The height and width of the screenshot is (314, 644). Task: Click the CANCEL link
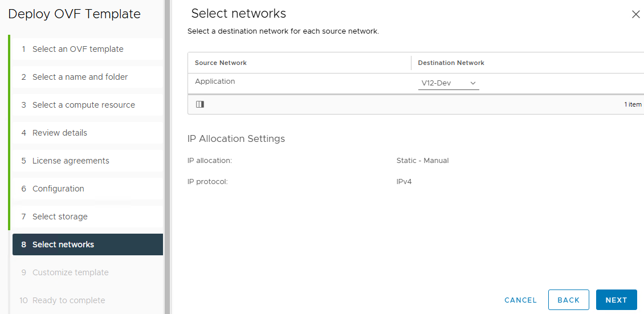pos(520,300)
